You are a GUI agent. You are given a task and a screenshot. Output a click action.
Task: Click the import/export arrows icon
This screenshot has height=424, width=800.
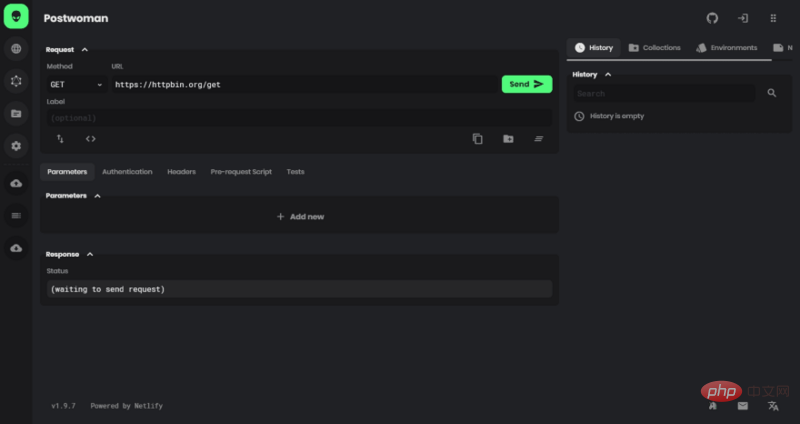(x=60, y=139)
